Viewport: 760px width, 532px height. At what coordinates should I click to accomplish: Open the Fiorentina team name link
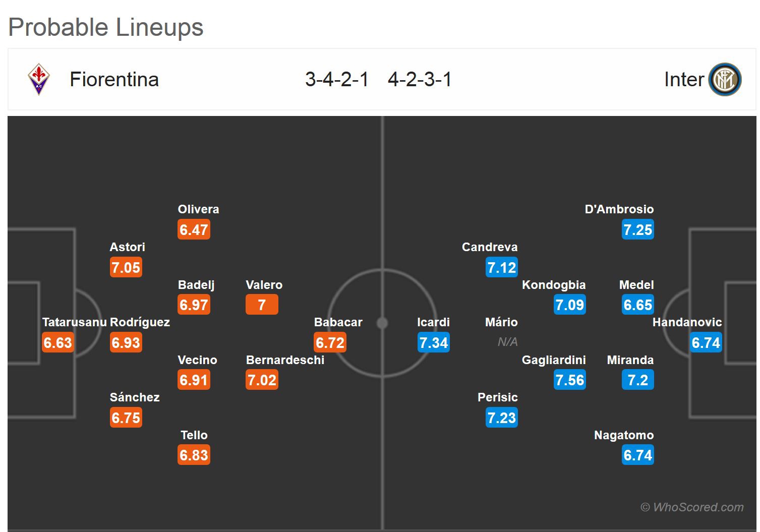(x=114, y=80)
